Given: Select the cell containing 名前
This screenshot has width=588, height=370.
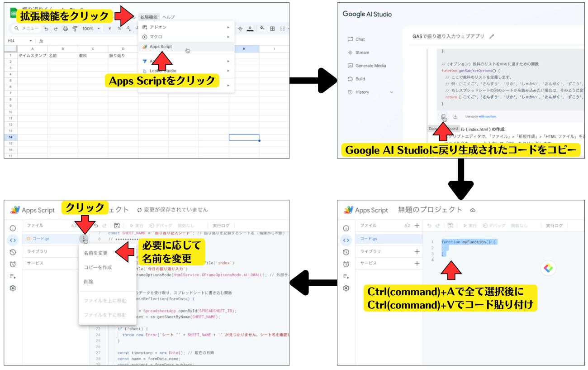Looking at the screenshot, I should (62, 55).
